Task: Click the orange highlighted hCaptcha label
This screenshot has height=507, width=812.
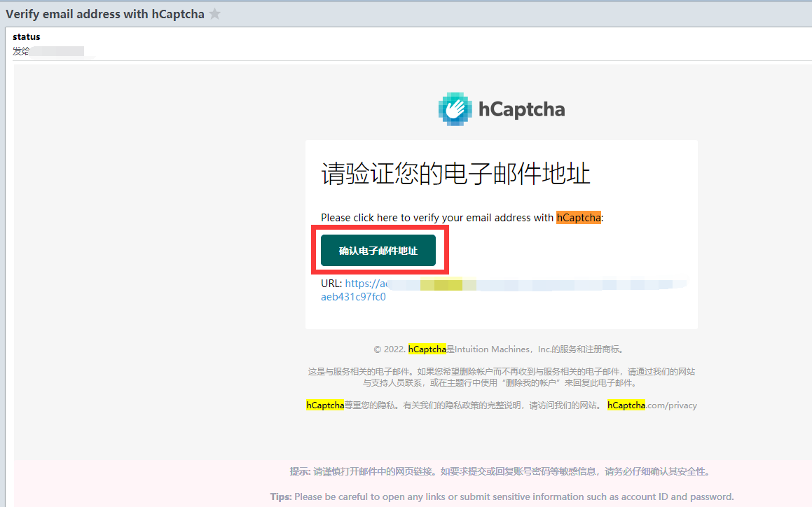Action: point(579,217)
